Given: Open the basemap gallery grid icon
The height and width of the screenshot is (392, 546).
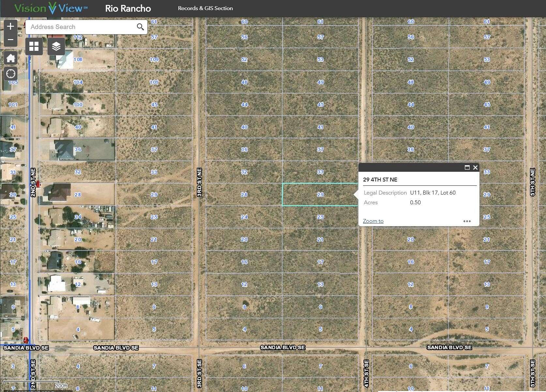Looking at the screenshot, I should pyautogui.click(x=34, y=46).
